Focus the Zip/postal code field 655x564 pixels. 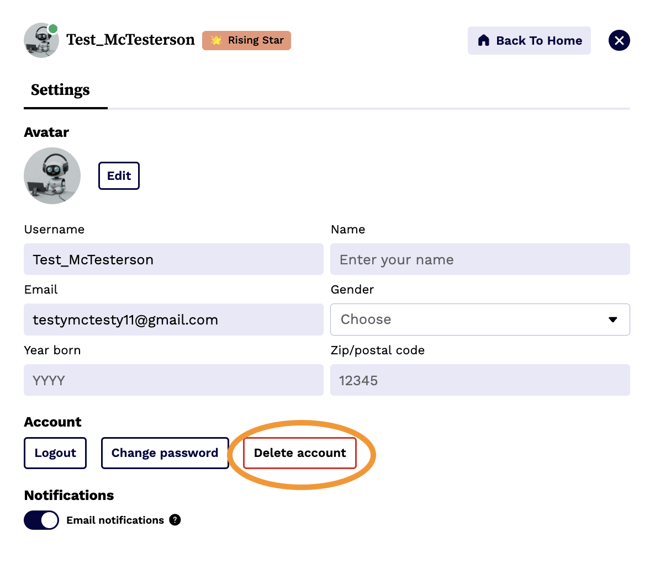tap(480, 380)
